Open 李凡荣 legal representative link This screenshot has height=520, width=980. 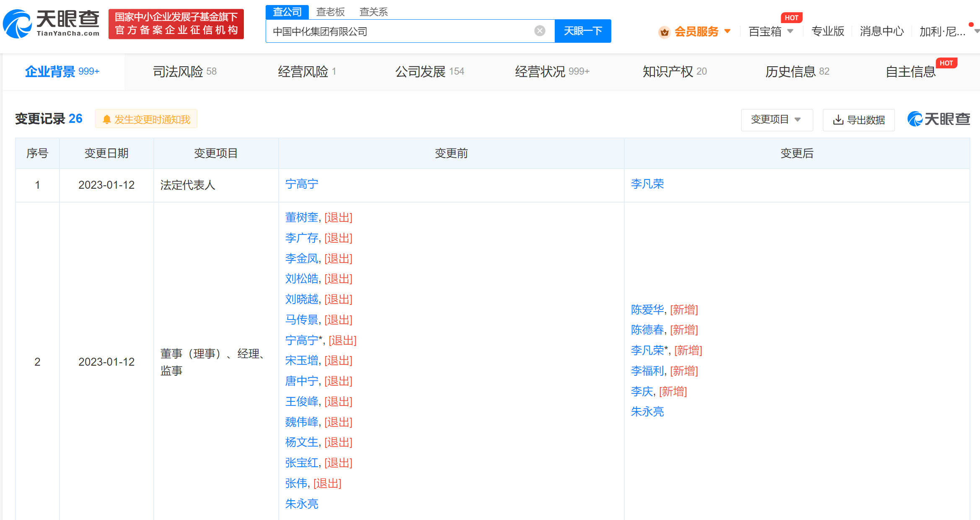pos(647,184)
